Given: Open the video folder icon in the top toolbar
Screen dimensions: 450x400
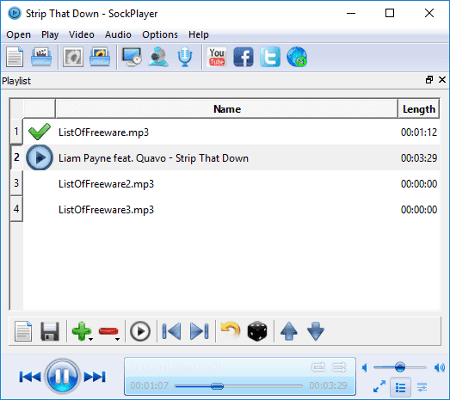Looking at the screenshot, I should click(x=41, y=57).
